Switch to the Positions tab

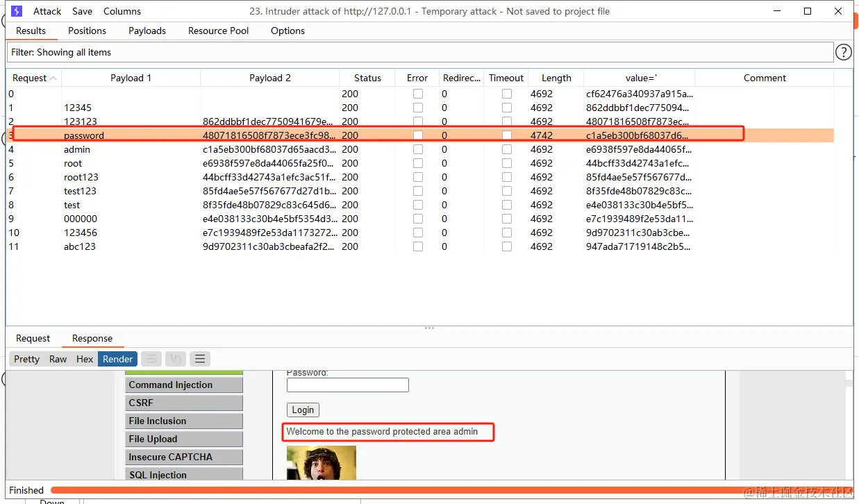pyautogui.click(x=87, y=31)
